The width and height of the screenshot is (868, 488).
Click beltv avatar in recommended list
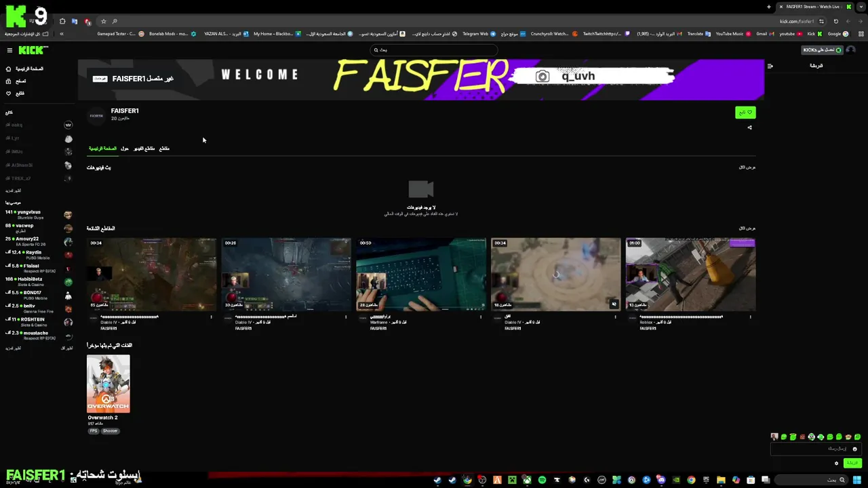click(x=68, y=309)
